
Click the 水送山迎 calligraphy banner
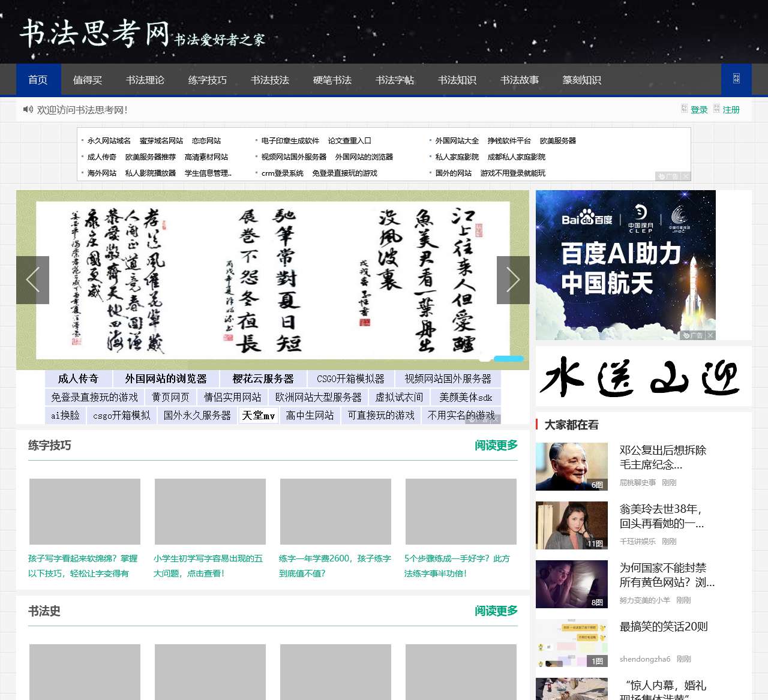(643, 376)
